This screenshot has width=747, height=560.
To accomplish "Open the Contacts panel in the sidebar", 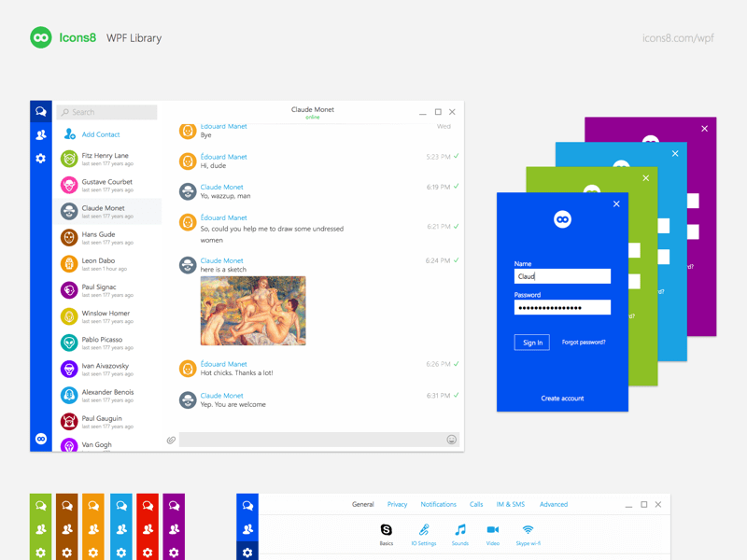I will tap(40, 135).
